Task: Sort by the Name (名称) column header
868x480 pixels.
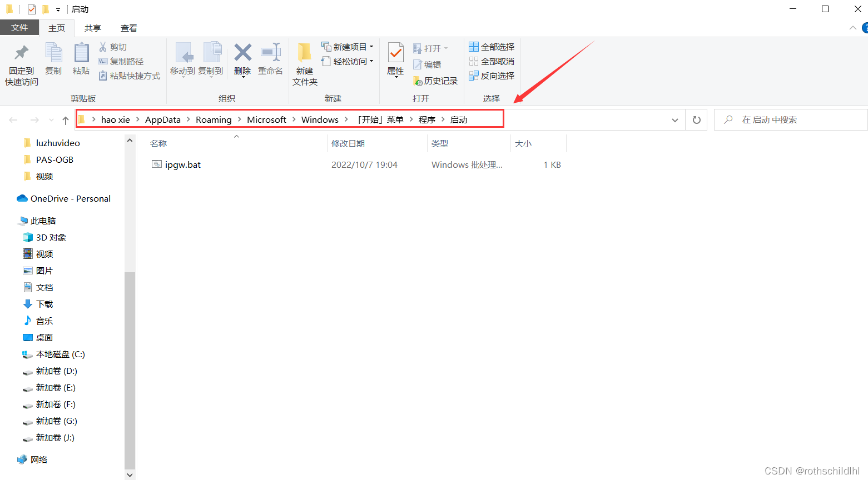Action: (237, 143)
